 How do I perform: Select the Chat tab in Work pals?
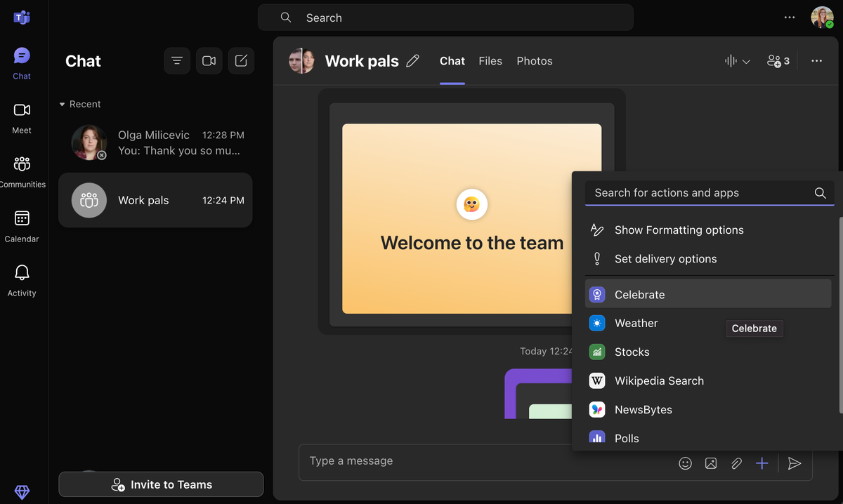[452, 61]
